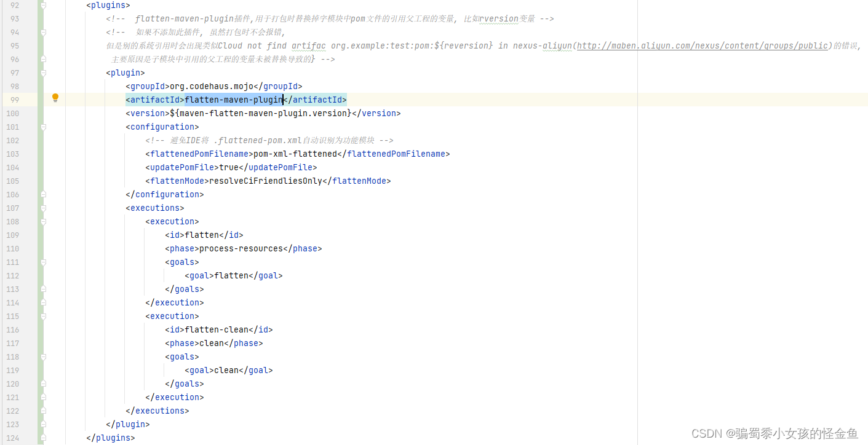Collapse first <execution> fold marker at line 108

click(x=43, y=221)
